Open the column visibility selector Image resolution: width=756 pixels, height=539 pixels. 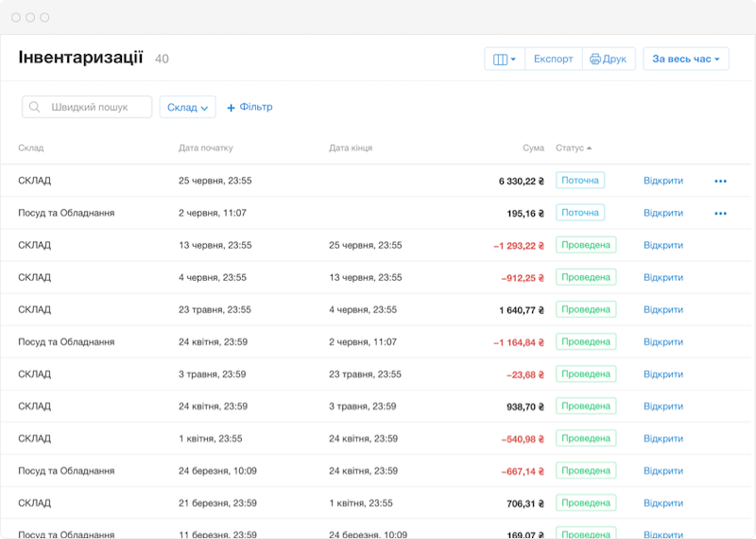coord(505,59)
